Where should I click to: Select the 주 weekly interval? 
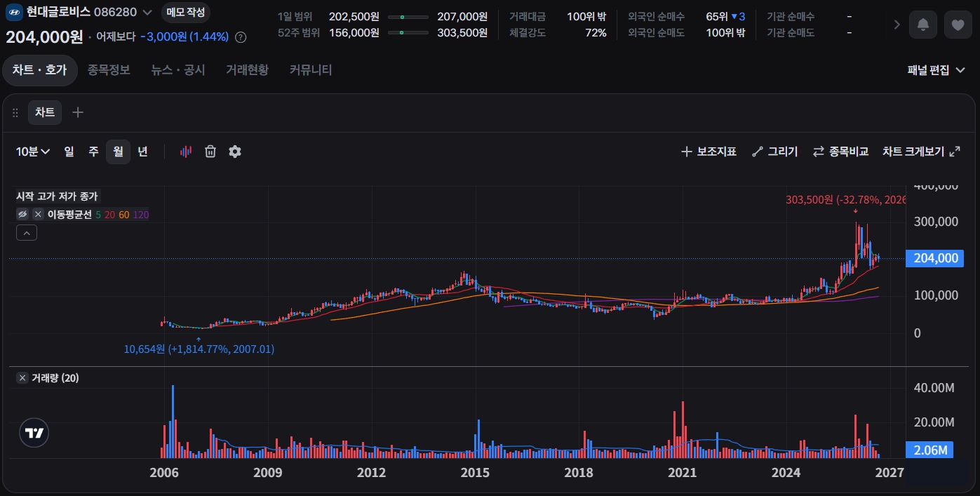[93, 152]
